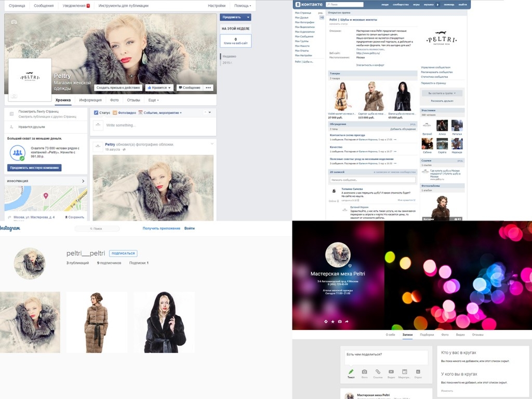
Task: Open the Google+ Фото camera icon
Action: click(364, 372)
